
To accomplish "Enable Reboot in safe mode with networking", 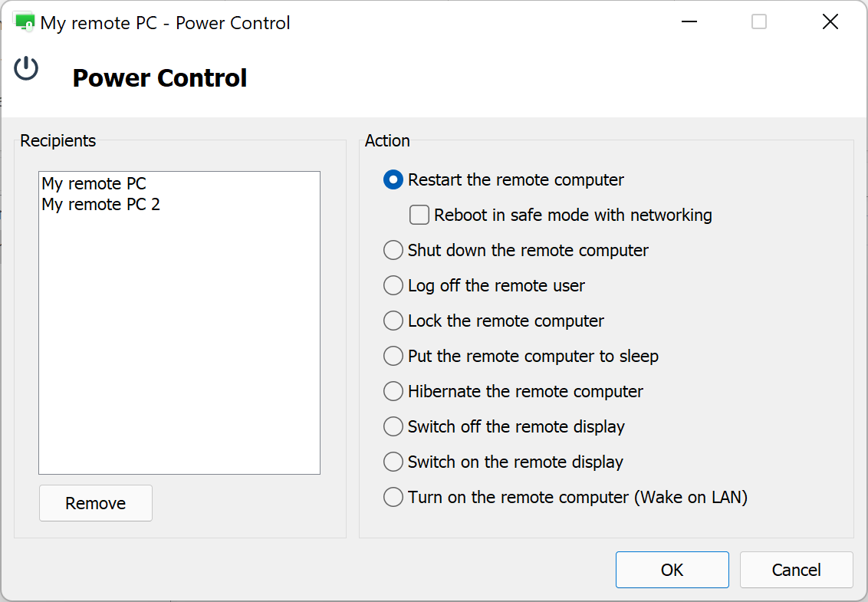I will point(419,215).
